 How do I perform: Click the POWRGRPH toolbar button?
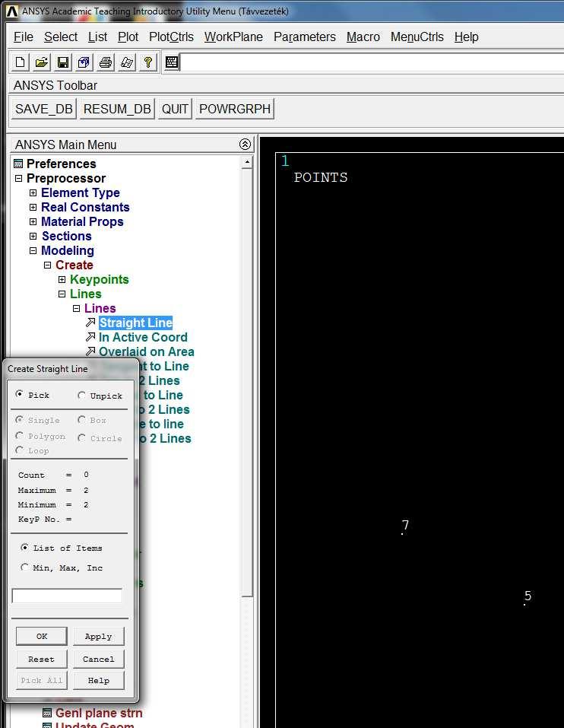coord(235,109)
